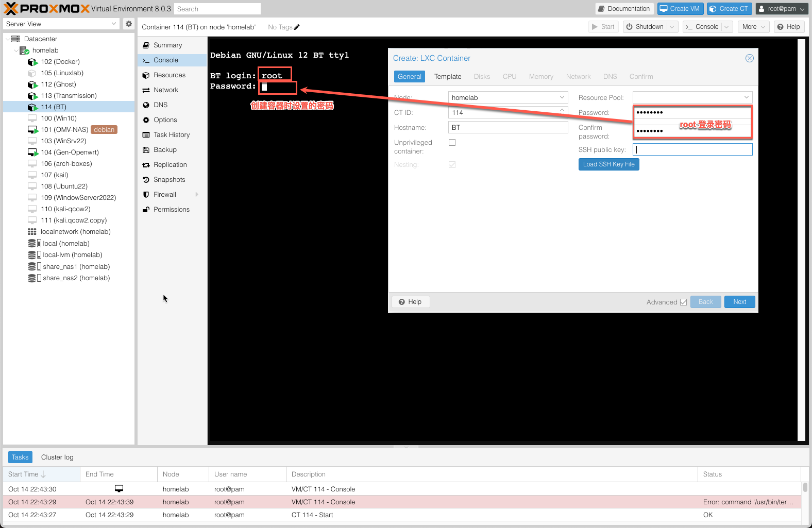Screen dimensions: 812x528
Task: Click the Password field in dialog
Action: (692, 112)
